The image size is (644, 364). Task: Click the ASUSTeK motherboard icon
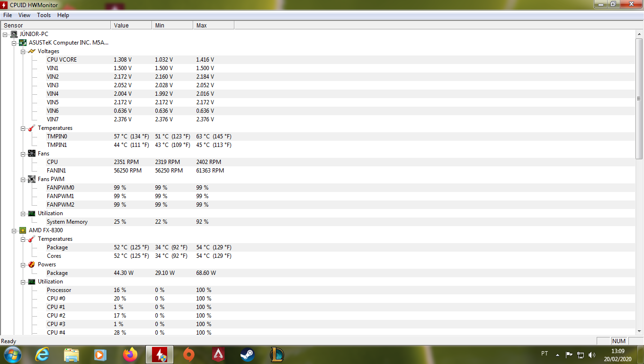point(23,43)
